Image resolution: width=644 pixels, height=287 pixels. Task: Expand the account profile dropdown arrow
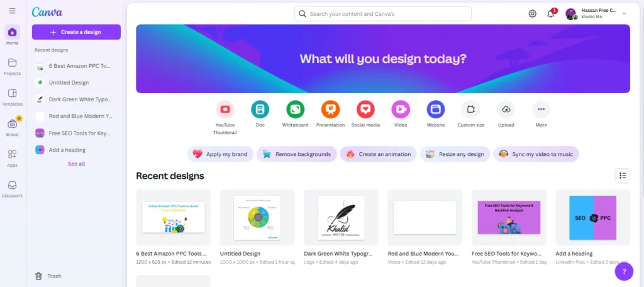[x=624, y=14]
